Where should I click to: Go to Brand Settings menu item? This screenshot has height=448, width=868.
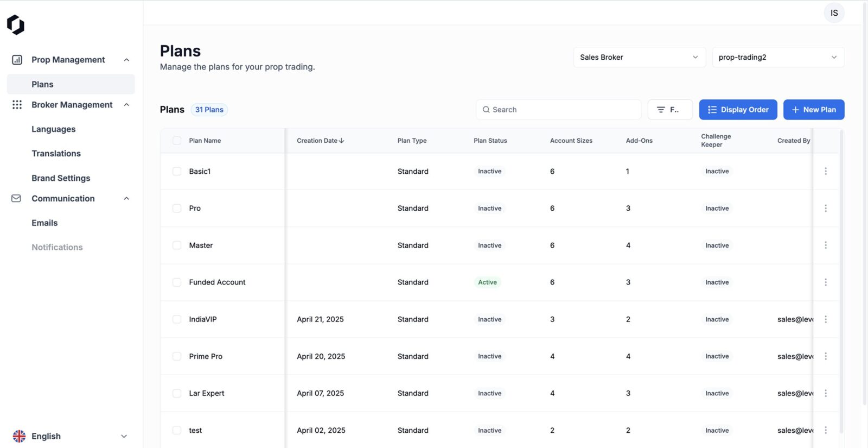click(61, 178)
